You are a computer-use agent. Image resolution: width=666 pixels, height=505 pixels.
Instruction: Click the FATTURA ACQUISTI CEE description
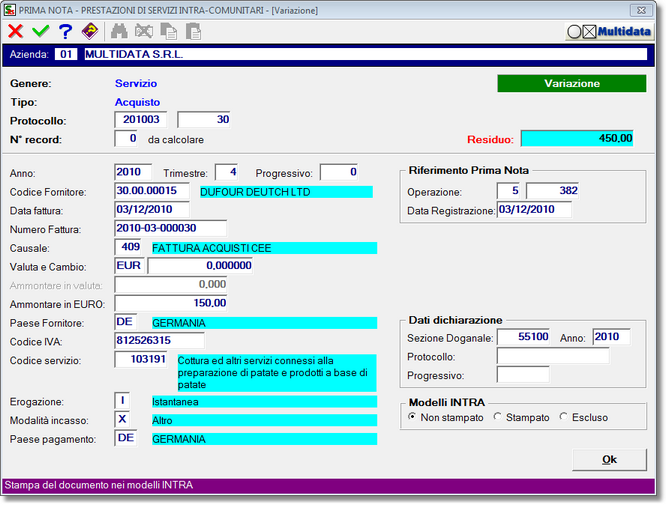point(265,248)
